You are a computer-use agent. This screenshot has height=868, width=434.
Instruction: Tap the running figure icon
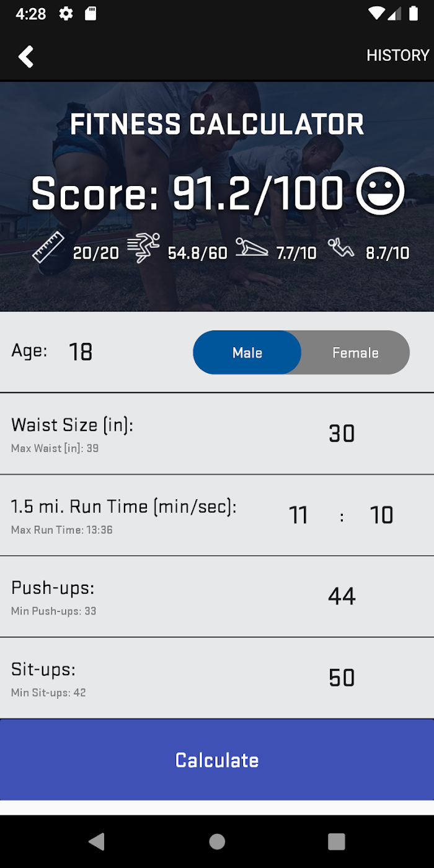(143, 248)
